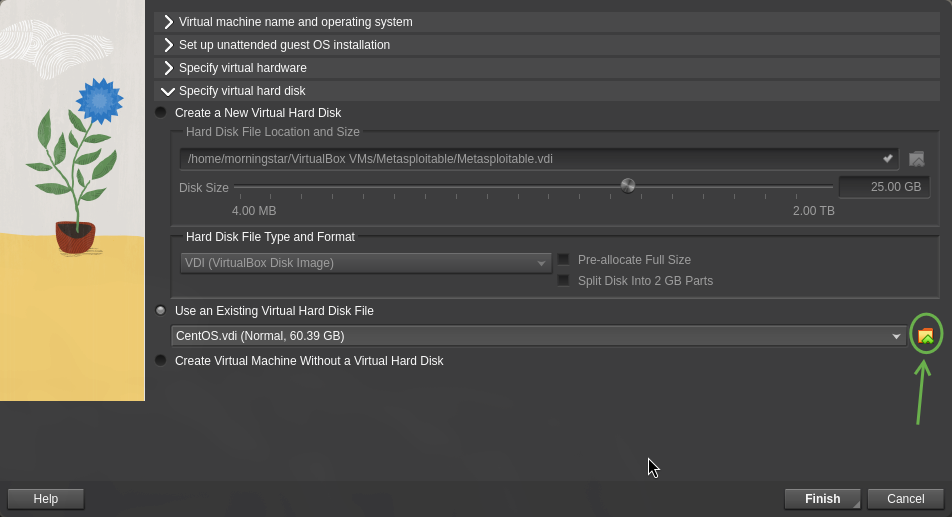The image size is (952, 517).
Task: Click the Metasploitable.vdi file path field
Action: pos(539,159)
